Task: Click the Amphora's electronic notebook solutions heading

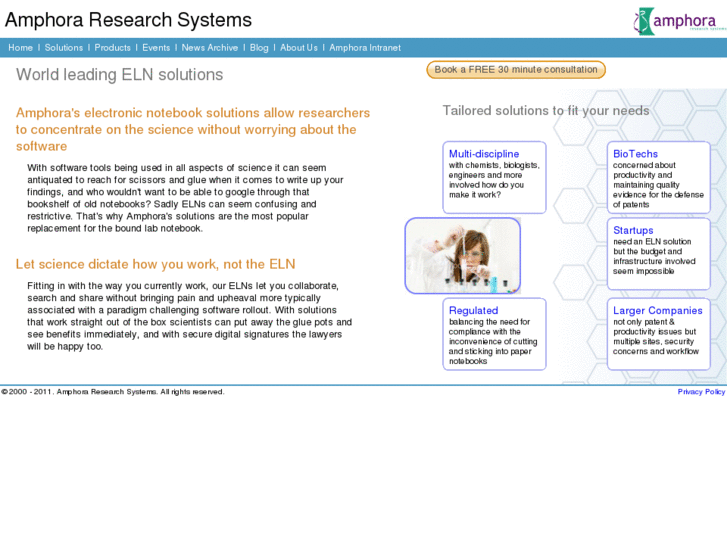Action: point(193,129)
